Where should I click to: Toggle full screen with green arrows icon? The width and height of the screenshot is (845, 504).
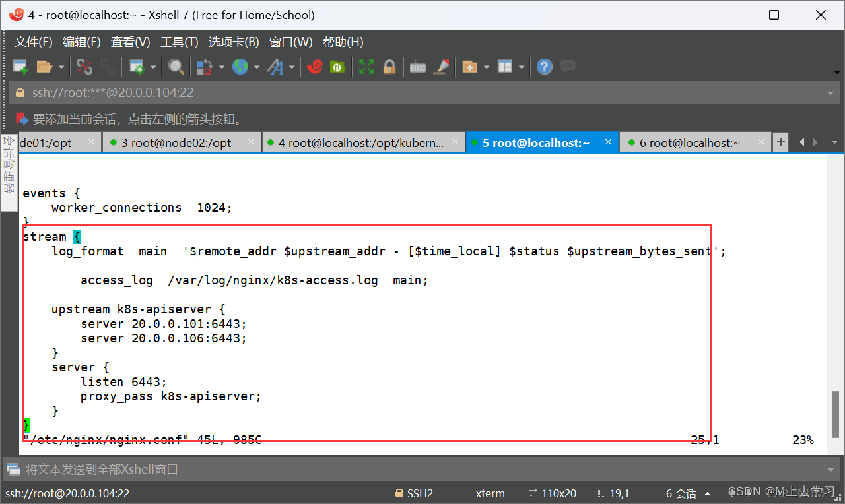click(366, 67)
